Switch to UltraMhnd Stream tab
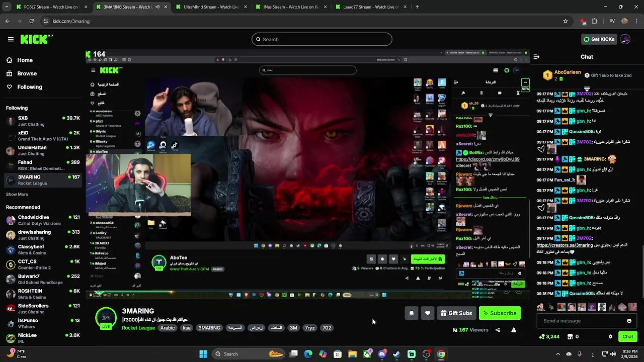 [211, 7]
